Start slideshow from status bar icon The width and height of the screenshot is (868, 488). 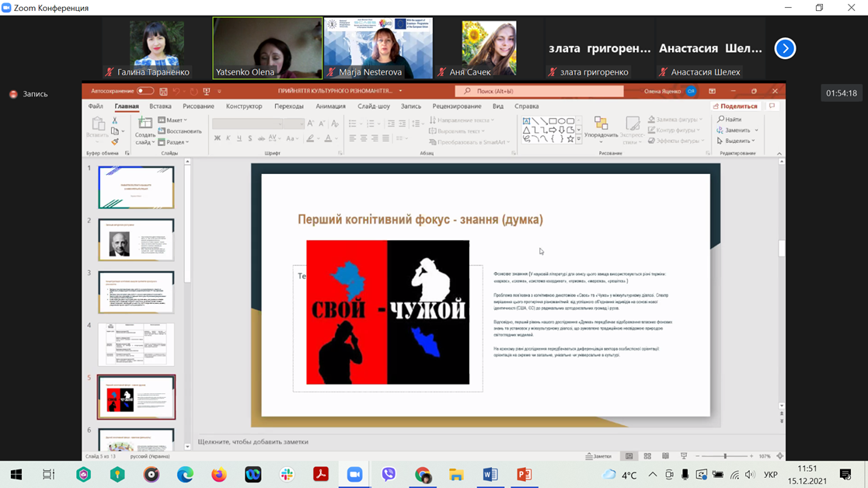click(x=684, y=456)
